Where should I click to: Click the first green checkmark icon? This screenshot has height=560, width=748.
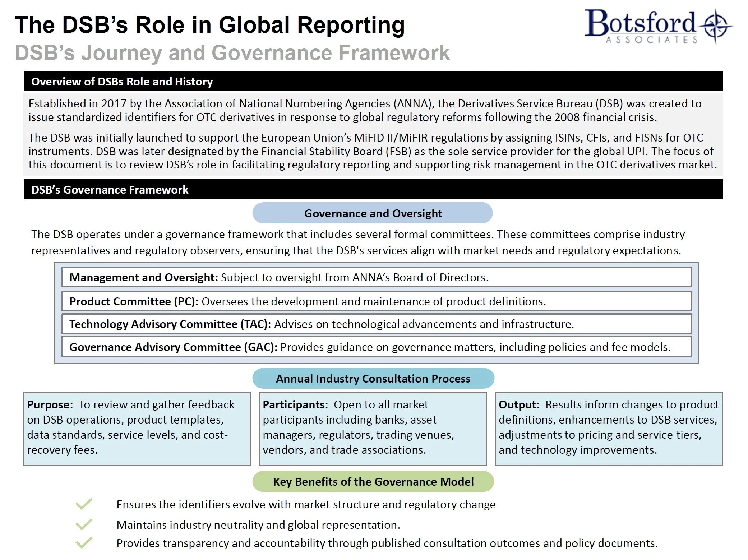click(84, 504)
